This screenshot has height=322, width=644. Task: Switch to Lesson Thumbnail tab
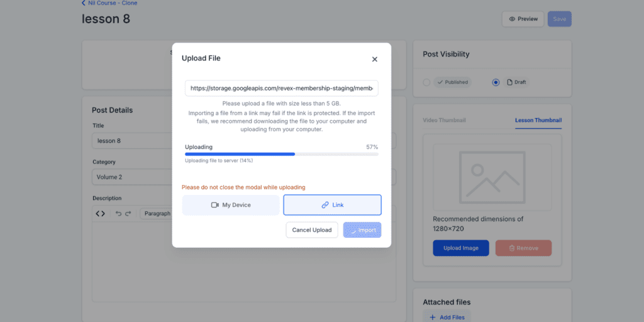click(538, 120)
